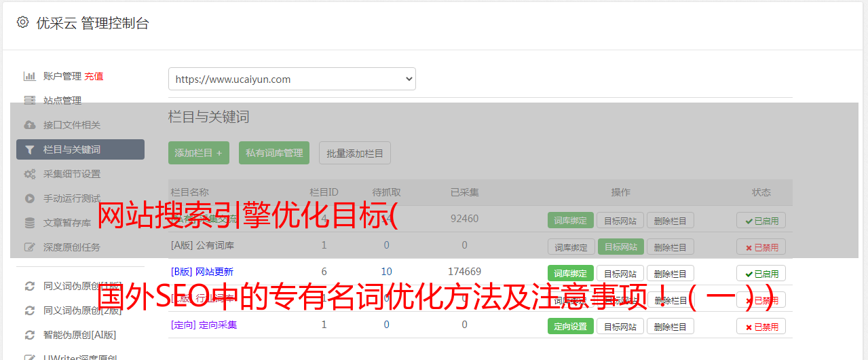The height and width of the screenshot is (360, 868).
Task: Click 删除栏目 in the 92460 row
Action: [671, 220]
